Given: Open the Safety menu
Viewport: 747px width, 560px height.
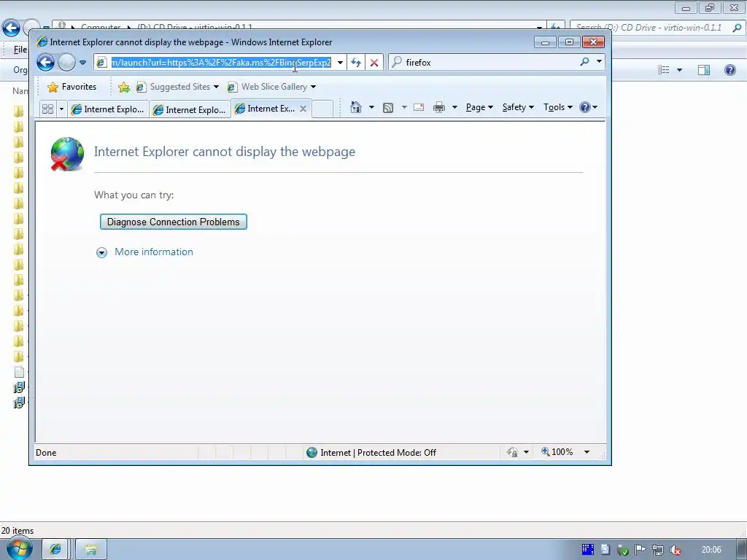Looking at the screenshot, I should (x=519, y=107).
